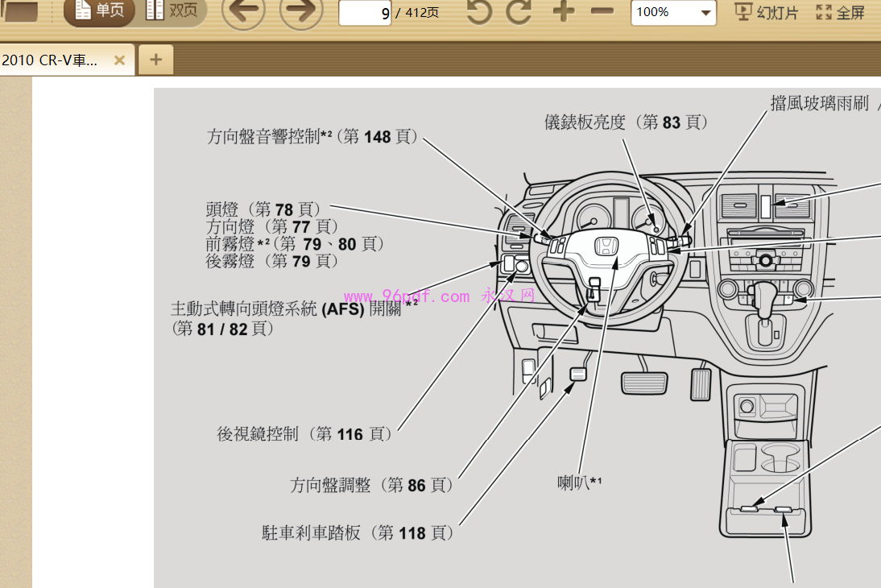Open a new tab with plus button
The height and width of the screenshot is (588, 881).
155,60
